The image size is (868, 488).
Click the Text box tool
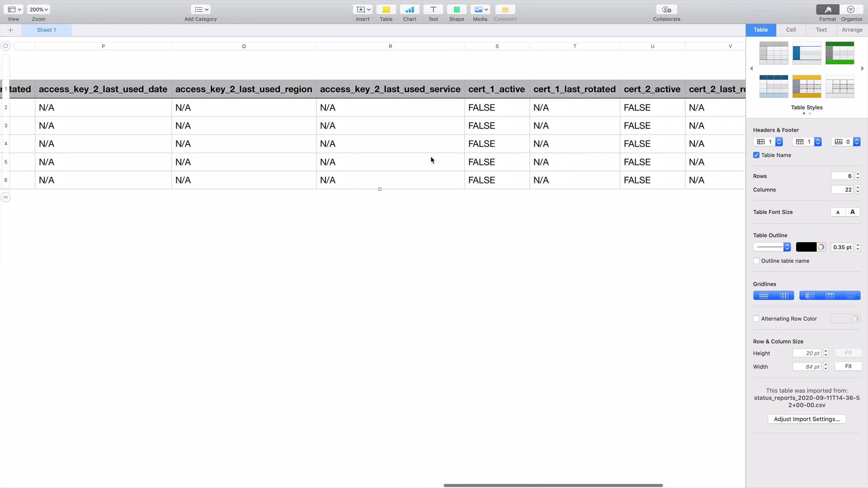pyautogui.click(x=433, y=9)
